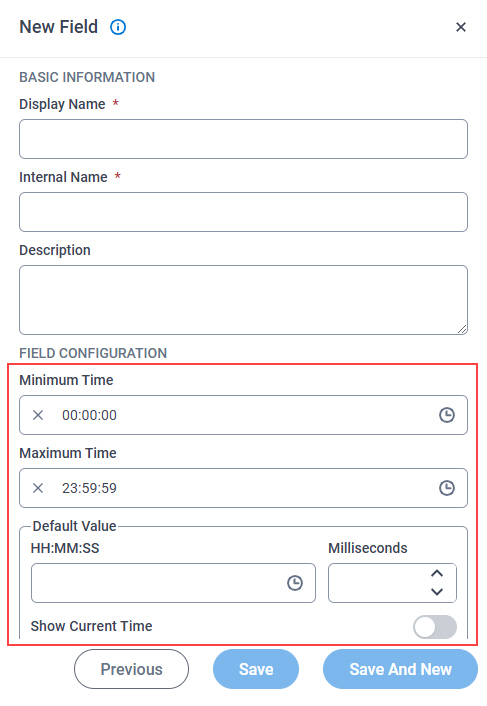Open the Maximum Time clock picker
Viewport: 487px width, 706px height.
[446, 488]
